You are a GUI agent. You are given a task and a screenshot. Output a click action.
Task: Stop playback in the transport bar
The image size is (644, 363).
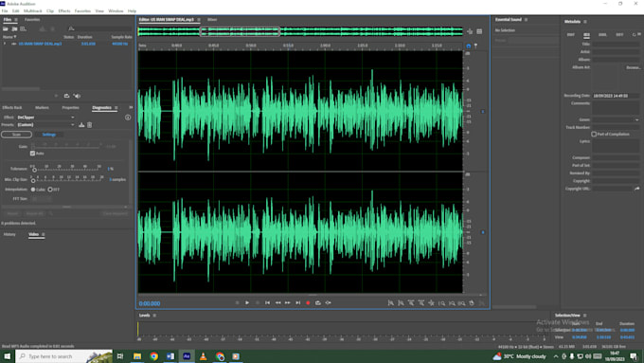pos(237,302)
